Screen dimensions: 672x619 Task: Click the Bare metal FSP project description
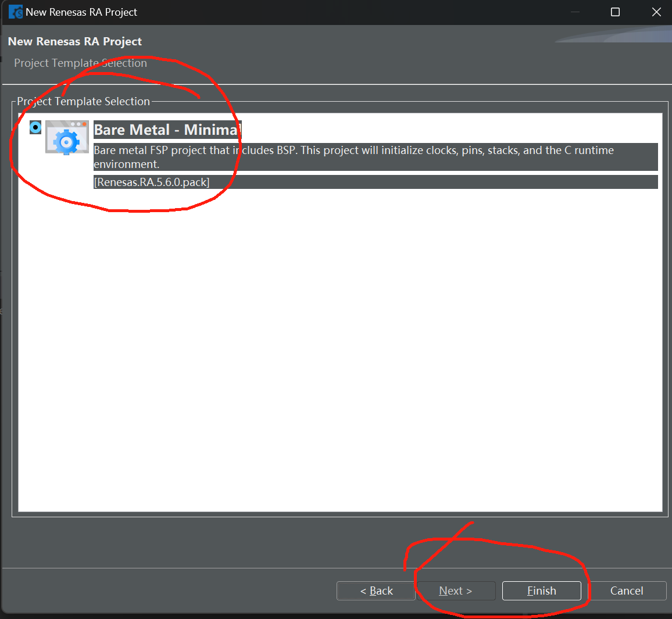point(376,157)
